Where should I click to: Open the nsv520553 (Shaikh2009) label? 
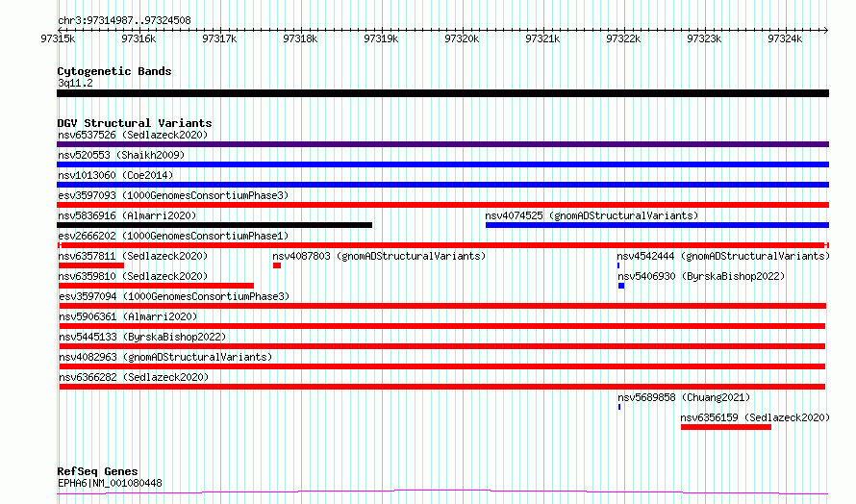point(121,155)
